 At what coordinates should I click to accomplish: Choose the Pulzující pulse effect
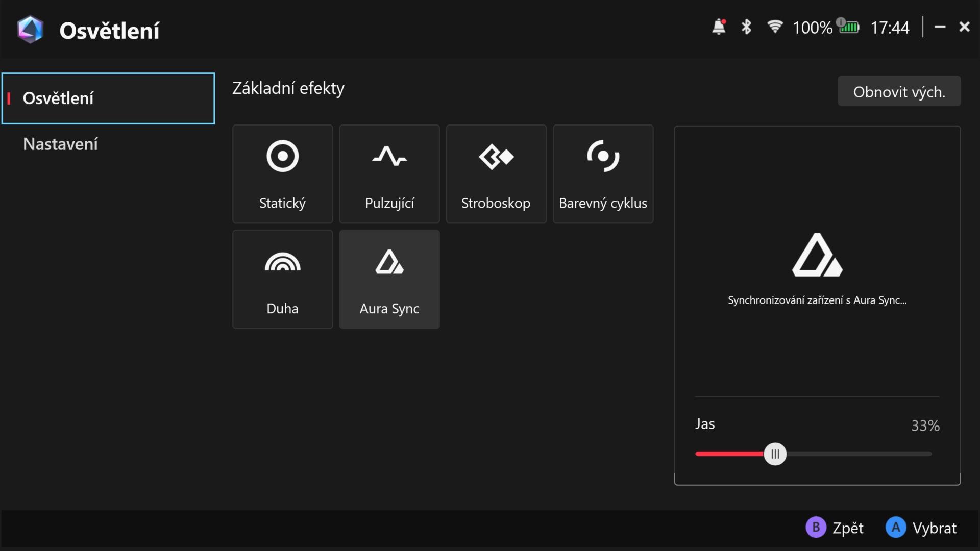click(x=389, y=174)
